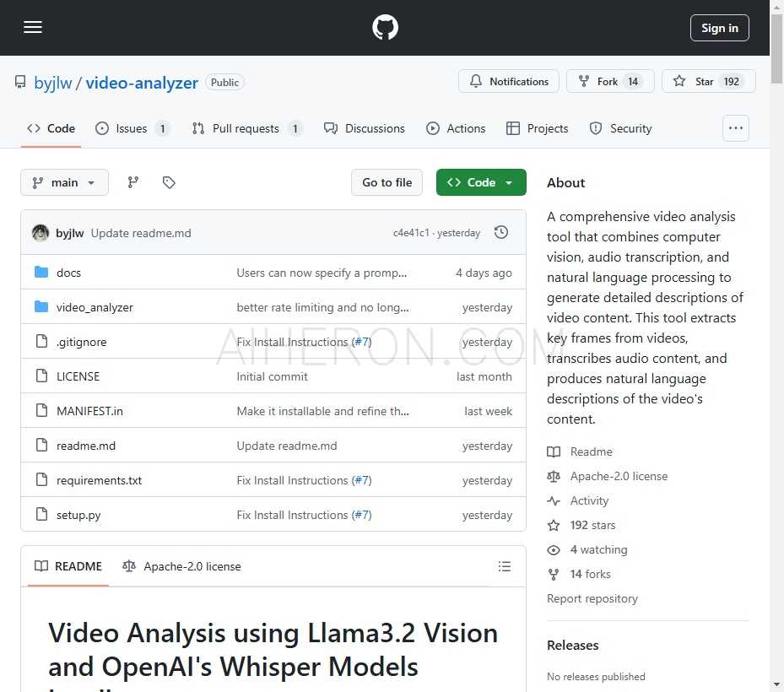Image resolution: width=784 pixels, height=692 pixels.
Task: Fork the repository
Action: [x=610, y=82]
